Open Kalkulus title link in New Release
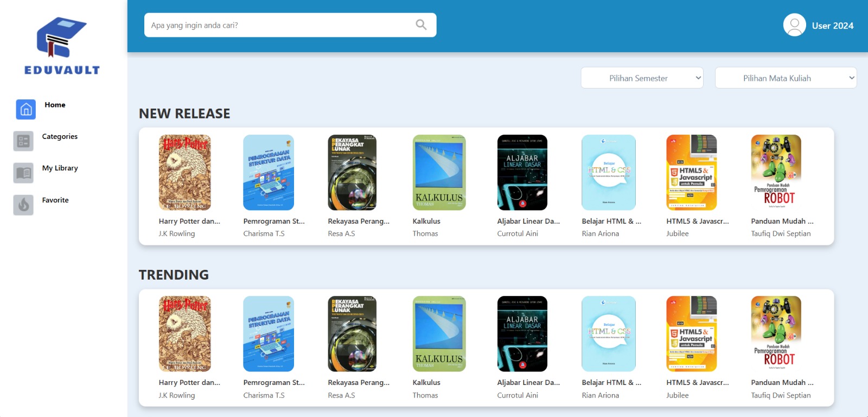Viewport: 868px width, 417px height. coord(426,221)
